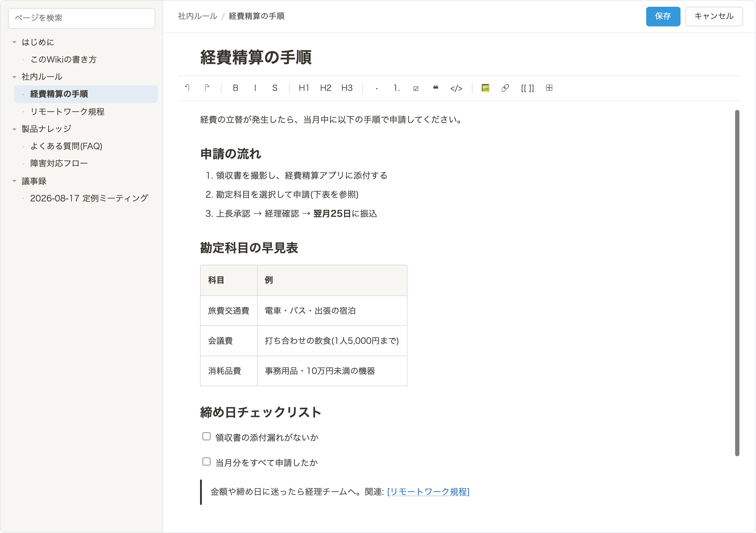756x533 pixels.
Task: Check 当月分をすべて申請したか checkbox
Action: coord(206,461)
